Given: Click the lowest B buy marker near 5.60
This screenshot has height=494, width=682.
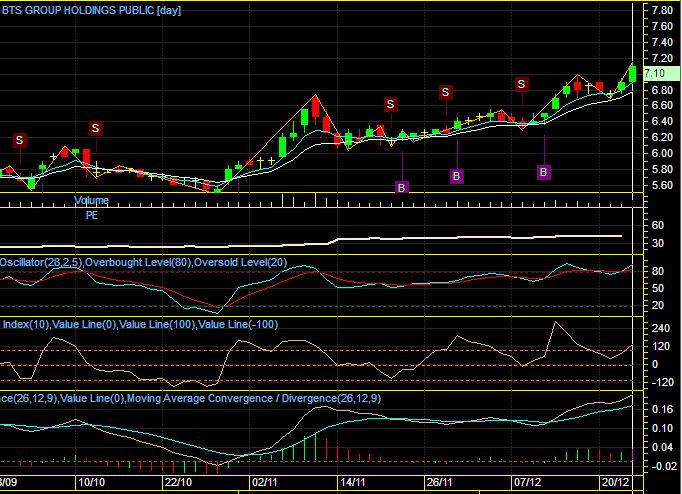Looking at the screenshot, I should 401,187.
